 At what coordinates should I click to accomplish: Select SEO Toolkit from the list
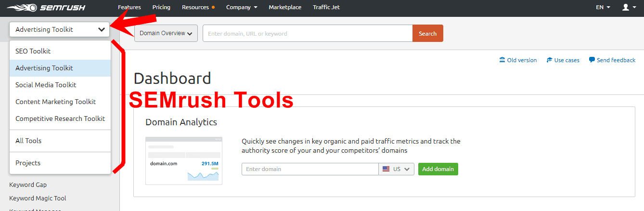33,51
